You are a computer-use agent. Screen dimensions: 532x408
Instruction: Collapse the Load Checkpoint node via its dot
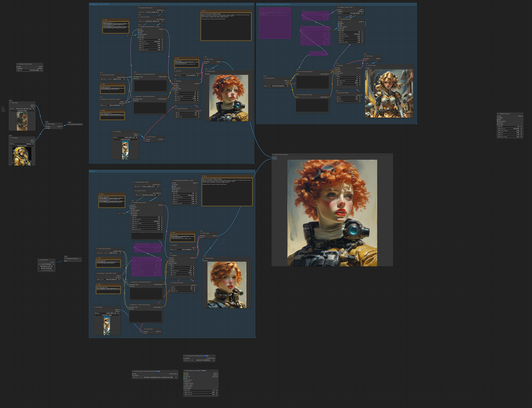pyautogui.click(x=264, y=78)
